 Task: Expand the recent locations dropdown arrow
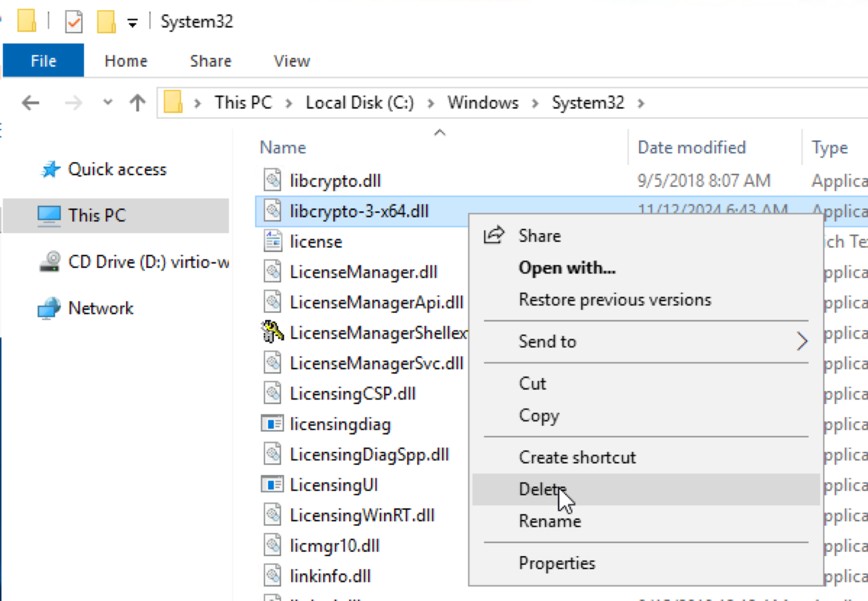click(108, 102)
